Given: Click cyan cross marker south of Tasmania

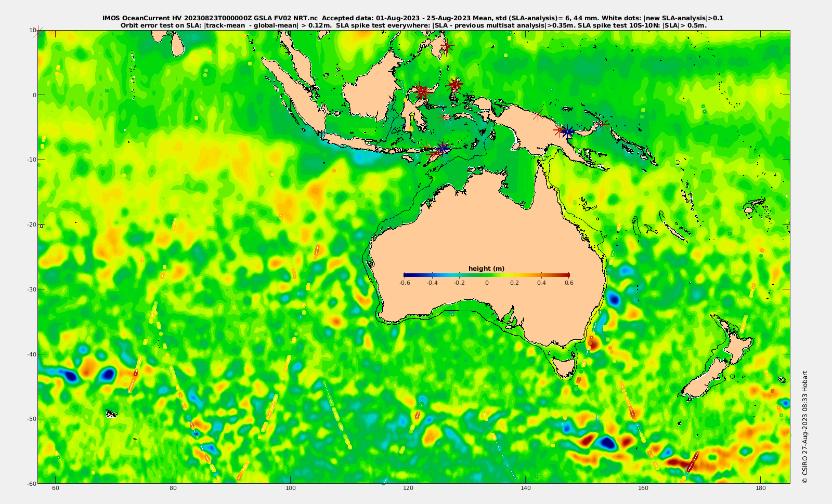Looking at the screenshot, I should pyautogui.click(x=596, y=419).
